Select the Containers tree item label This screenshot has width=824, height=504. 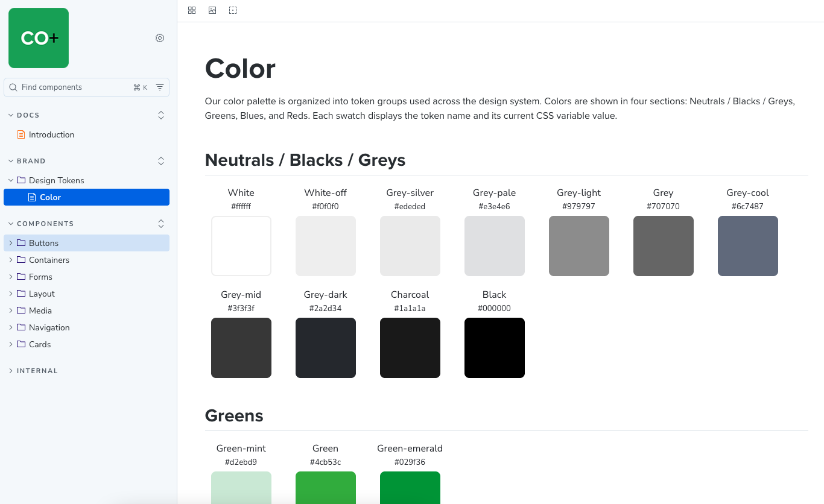49,260
